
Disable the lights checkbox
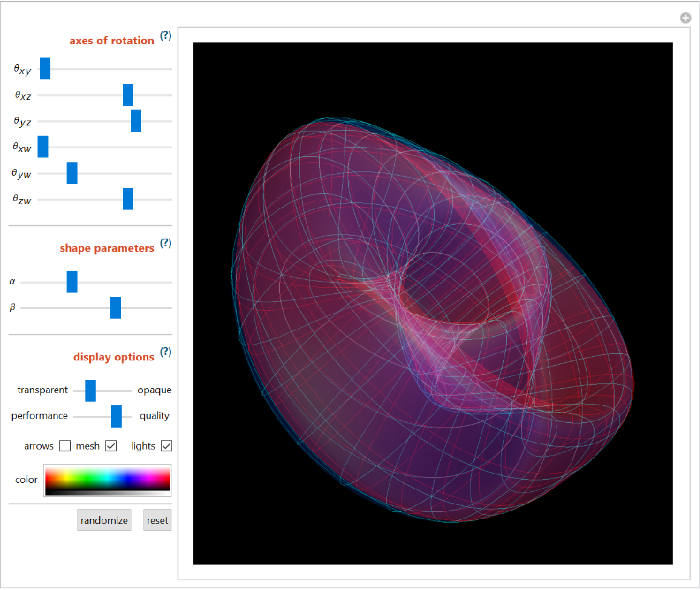click(167, 446)
